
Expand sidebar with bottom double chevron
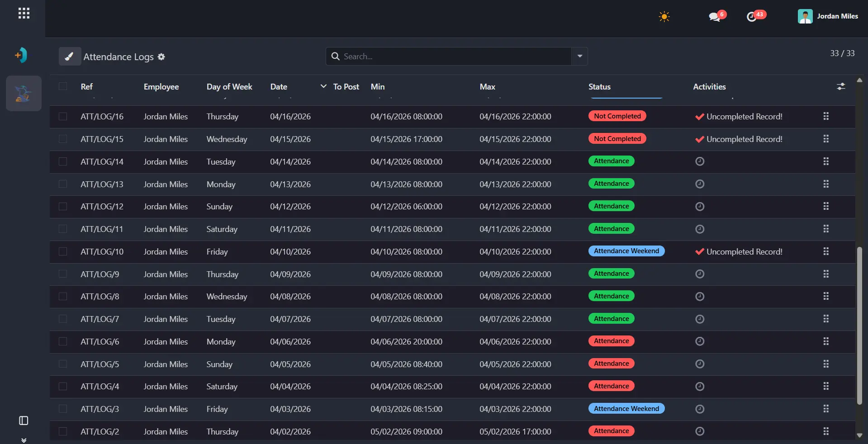point(24,440)
